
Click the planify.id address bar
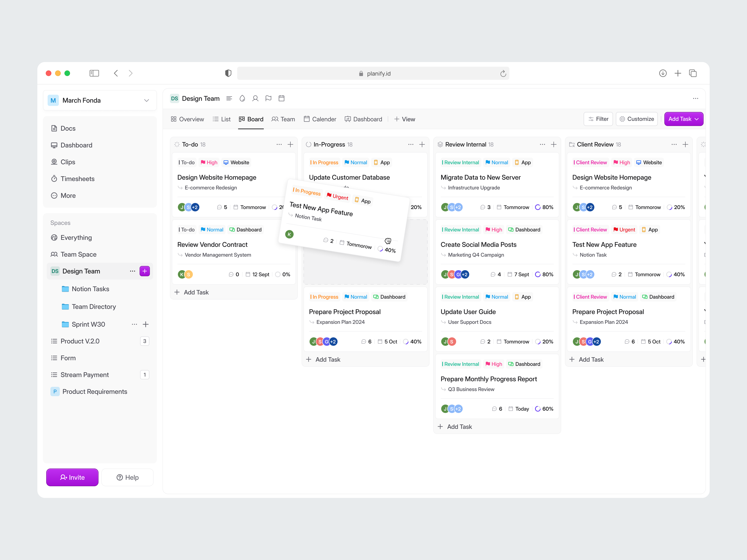point(373,73)
